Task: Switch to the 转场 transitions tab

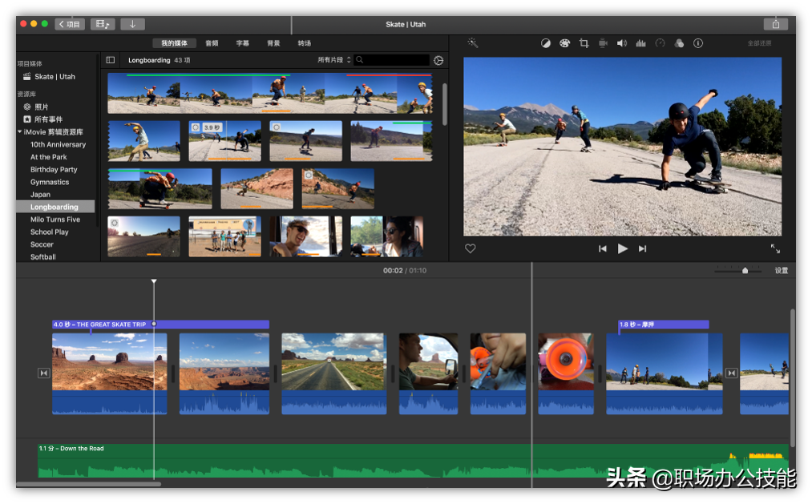Action: pos(305,43)
